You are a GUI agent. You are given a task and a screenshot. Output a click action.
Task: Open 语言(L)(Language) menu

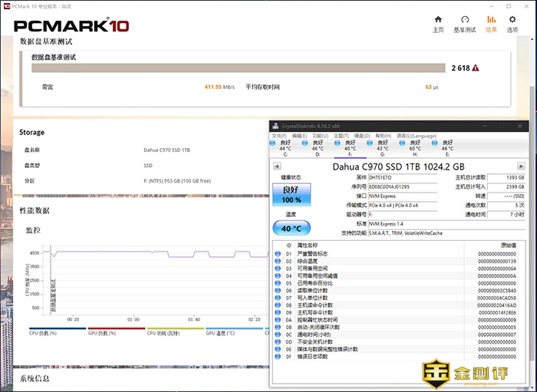click(x=417, y=136)
